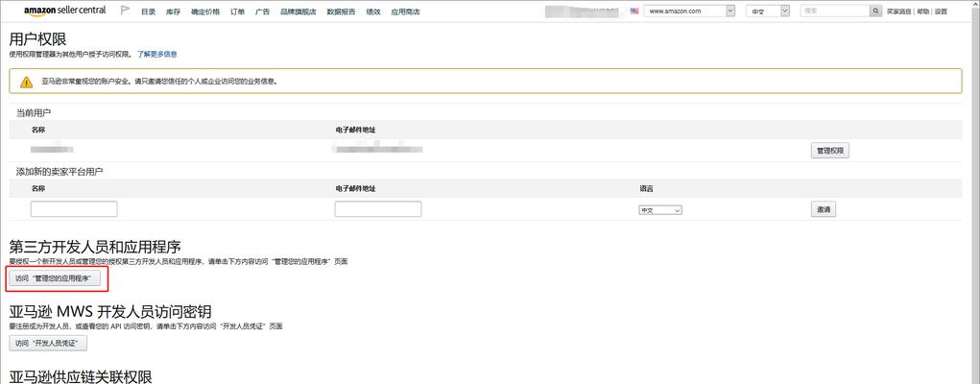The width and height of the screenshot is (980, 384).
Task: Click the 亚马逊供应链关联权限 heading
Action: 81,376
